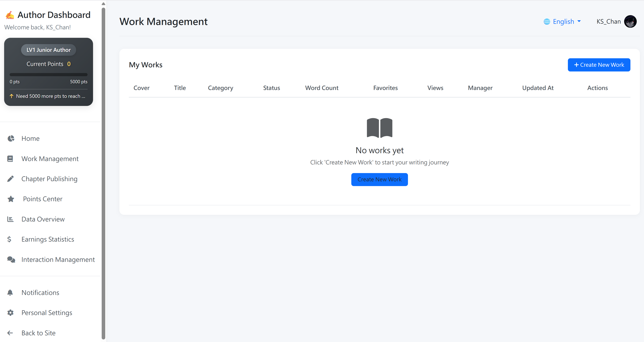Click the Data Overview chart icon

coord(10,219)
